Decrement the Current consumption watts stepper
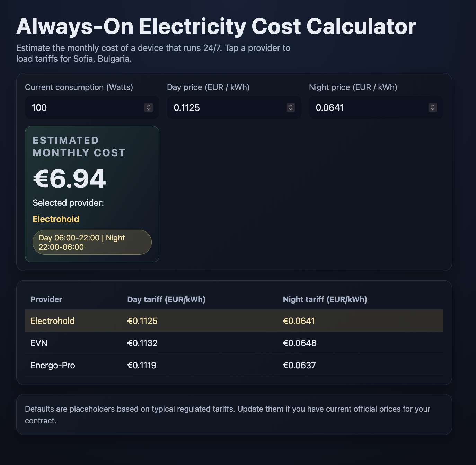The height and width of the screenshot is (465, 476). tap(149, 109)
